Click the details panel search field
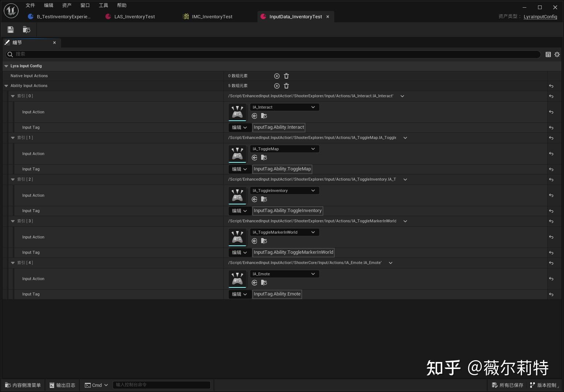564x392 pixels. [146, 54]
